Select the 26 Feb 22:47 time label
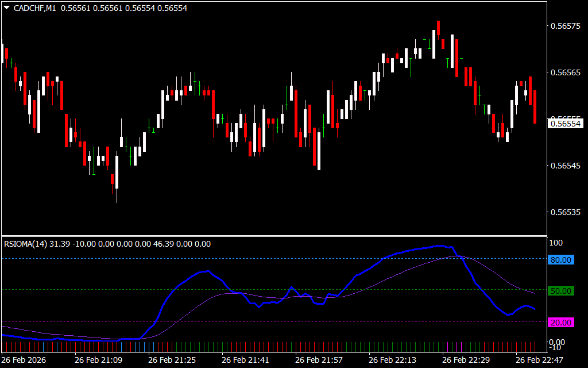The width and height of the screenshot is (588, 368). click(x=539, y=360)
